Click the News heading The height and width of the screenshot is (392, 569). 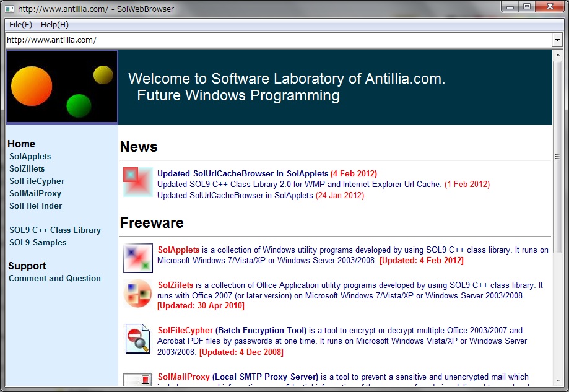tap(139, 147)
